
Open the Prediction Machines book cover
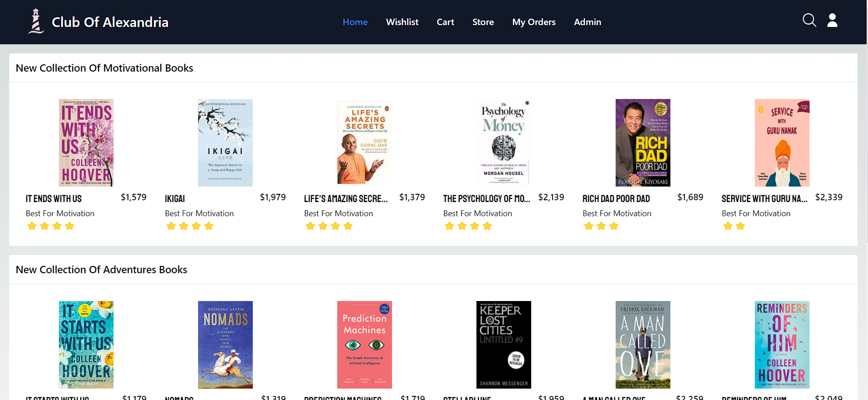(x=365, y=345)
